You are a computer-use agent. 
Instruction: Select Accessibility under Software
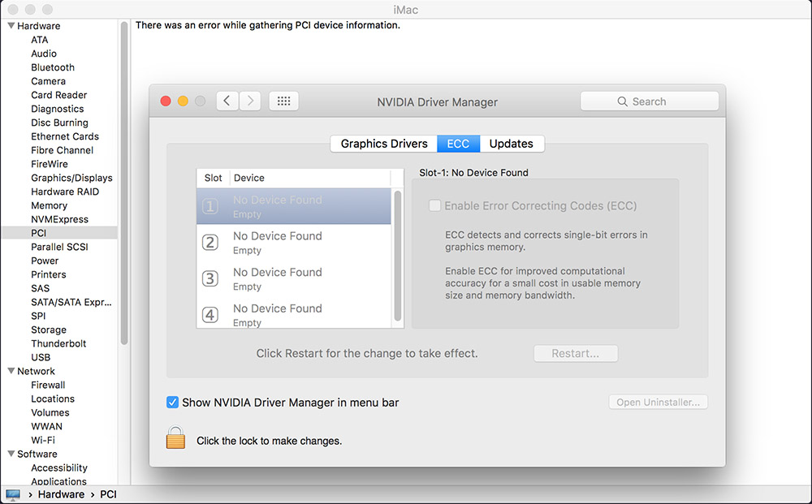(59, 467)
